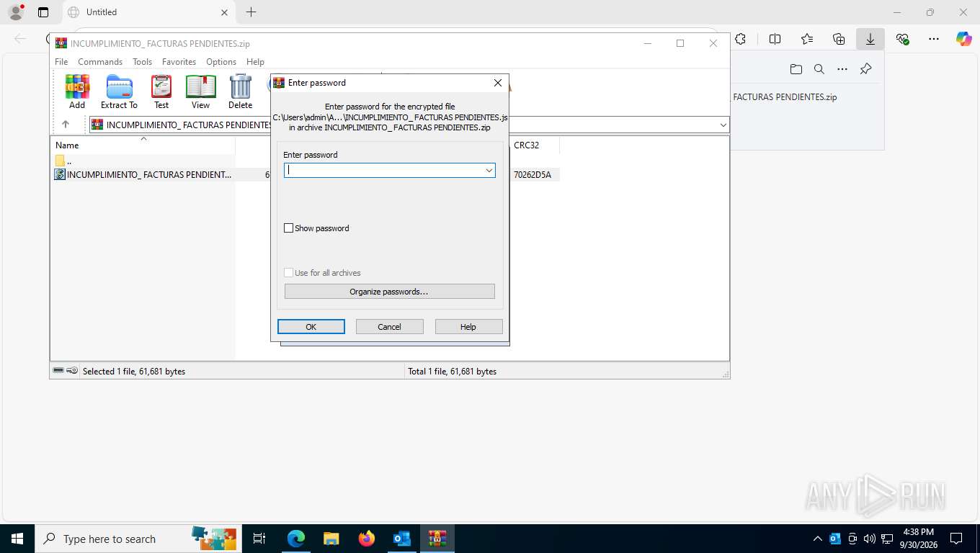Go back in Edge
980x553 pixels.
click(20, 40)
